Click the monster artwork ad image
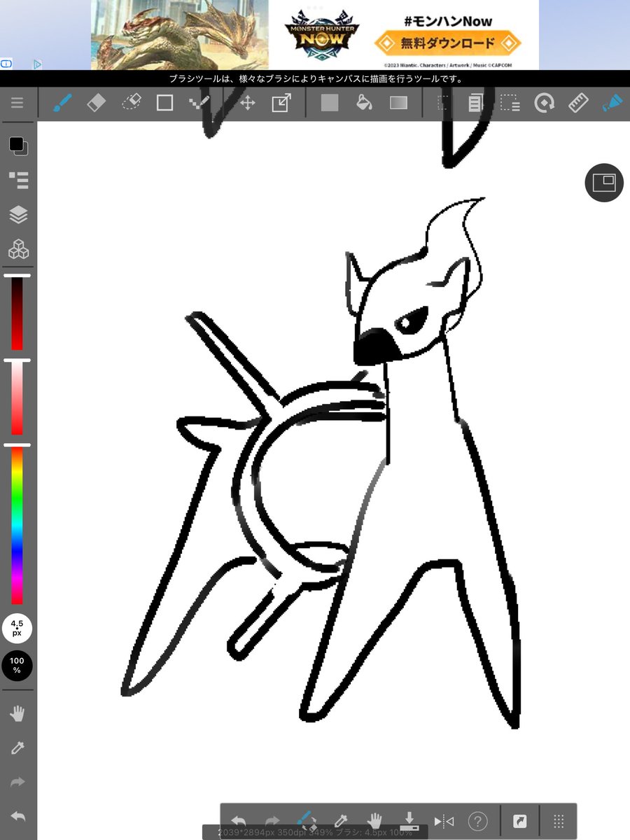The height and width of the screenshot is (840, 630). (180, 35)
